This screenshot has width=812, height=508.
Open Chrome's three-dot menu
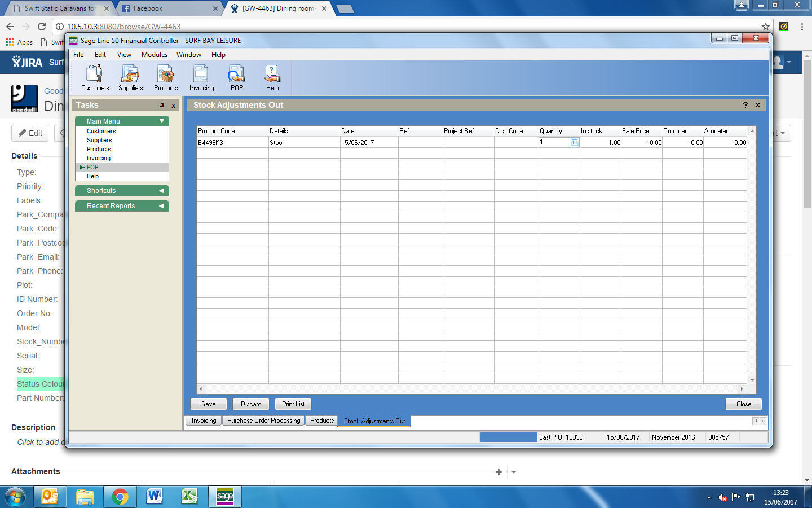pos(801,27)
